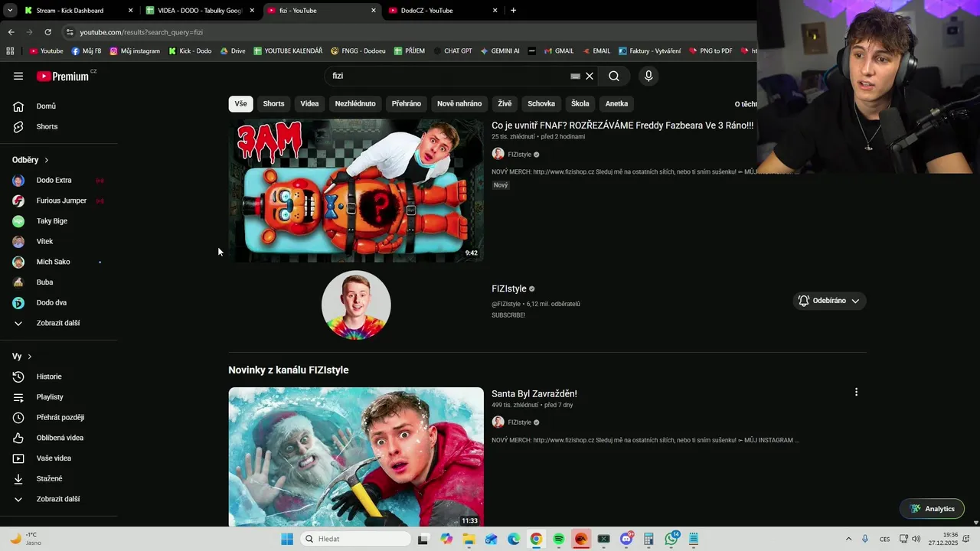Image resolution: width=980 pixels, height=551 pixels.
Task: Select the Nezhlédnuto filter chip
Action: [355, 103]
